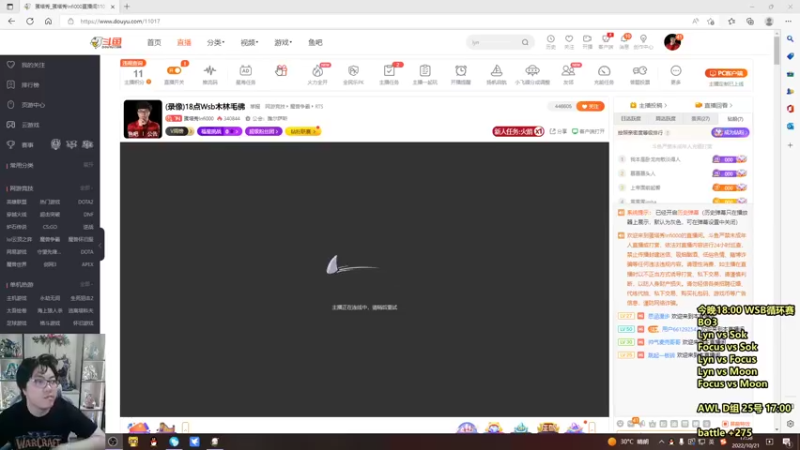Click the 客户端打开 link
800x450 pixels.
[588, 132]
